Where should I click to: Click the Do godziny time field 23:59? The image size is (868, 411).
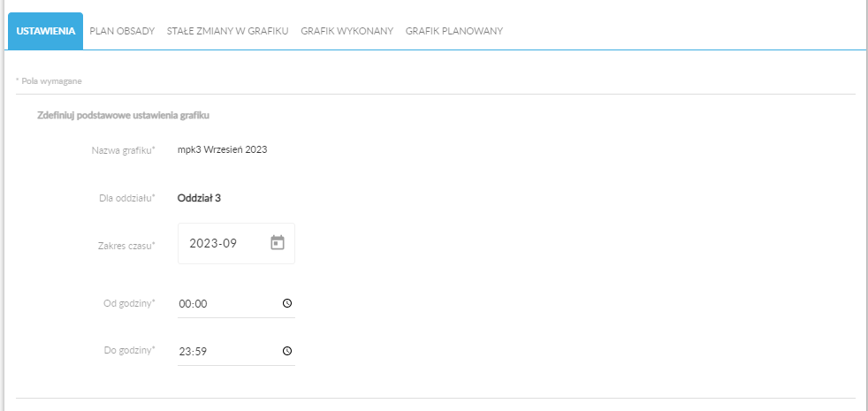(236, 351)
